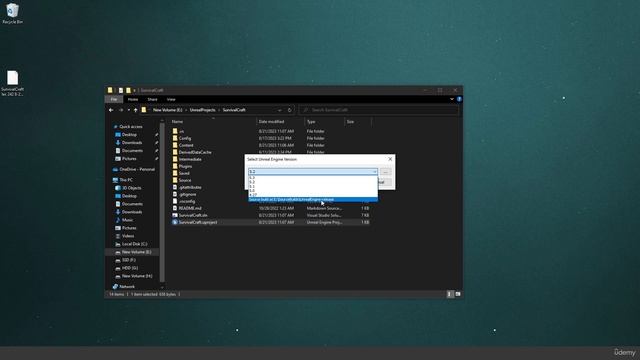Image resolution: width=640 pixels, height=360 pixels.
Task: Click the browse (...) button in version dialog
Action: pyautogui.click(x=385, y=172)
